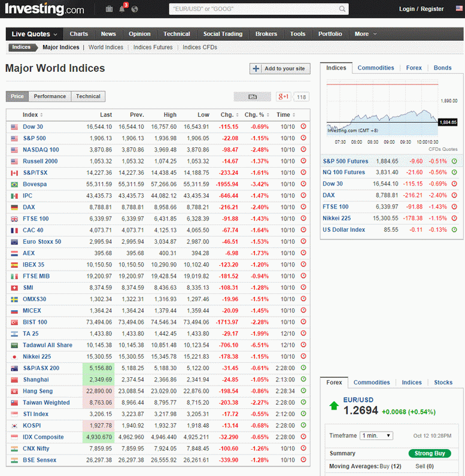Open the Portfolio menu
Screen dimensions: 465x476
[x=330, y=34]
